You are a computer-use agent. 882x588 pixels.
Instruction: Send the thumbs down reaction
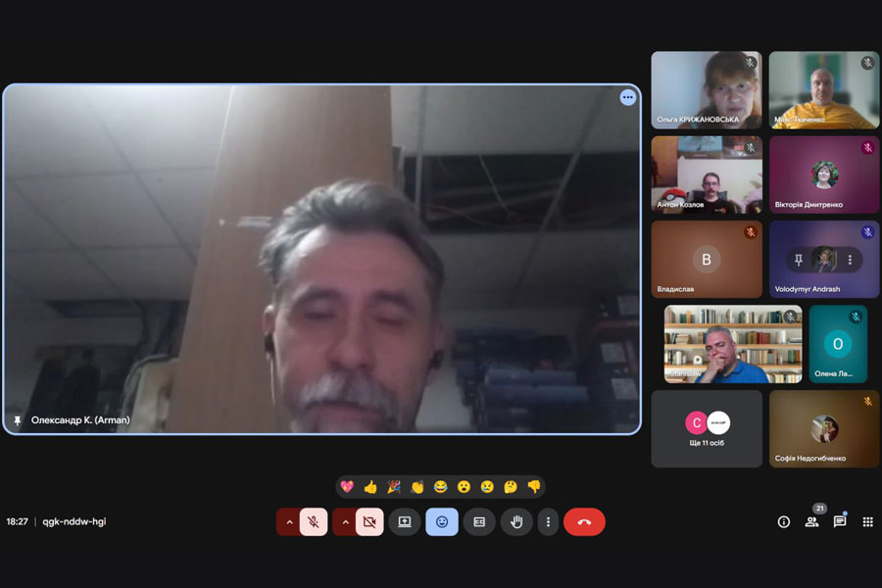coord(534,487)
